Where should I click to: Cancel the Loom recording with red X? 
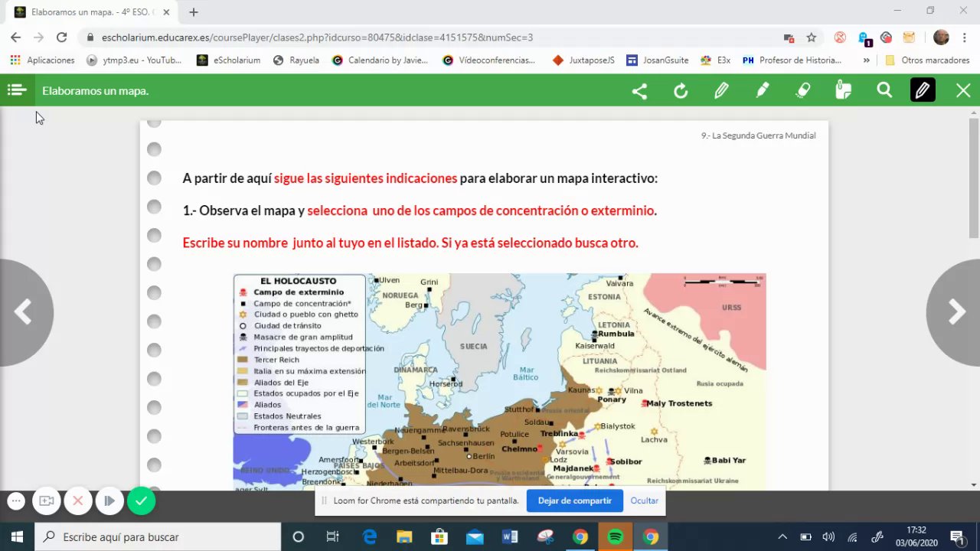tap(77, 501)
